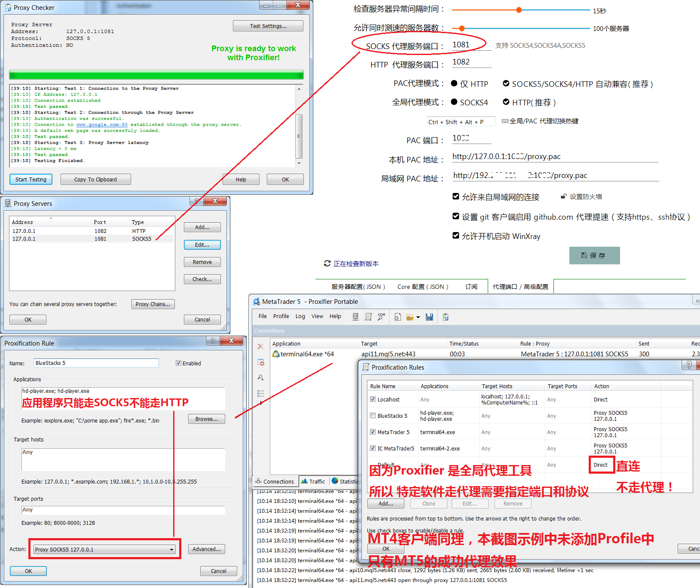Image resolution: width=700 pixels, height=588 pixels.
Task: Expand dropdown arrow next to open-profile folder
Action: [418, 317]
